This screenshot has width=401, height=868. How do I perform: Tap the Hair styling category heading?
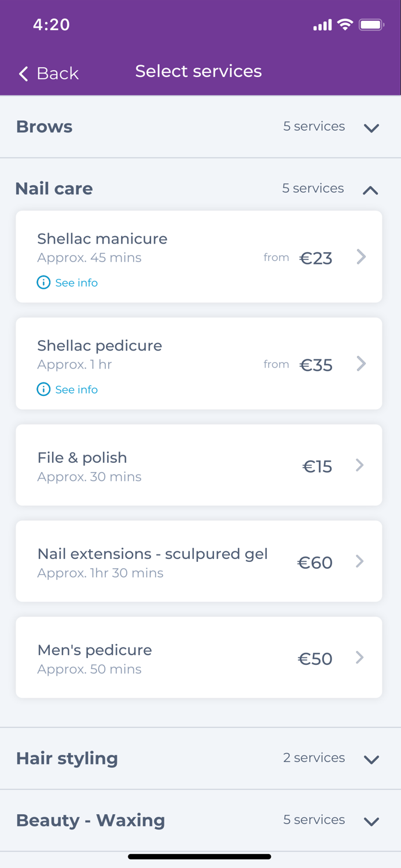(x=67, y=758)
